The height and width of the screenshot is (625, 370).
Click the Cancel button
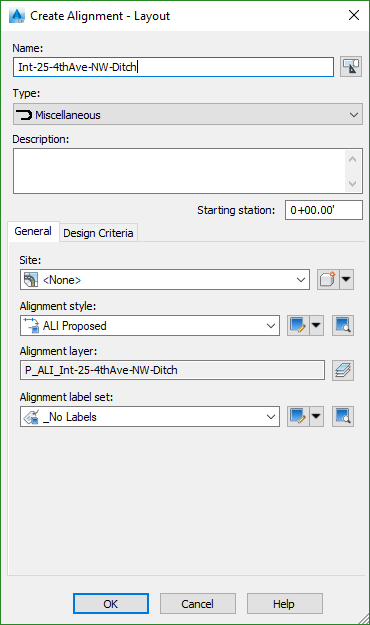[197, 604]
